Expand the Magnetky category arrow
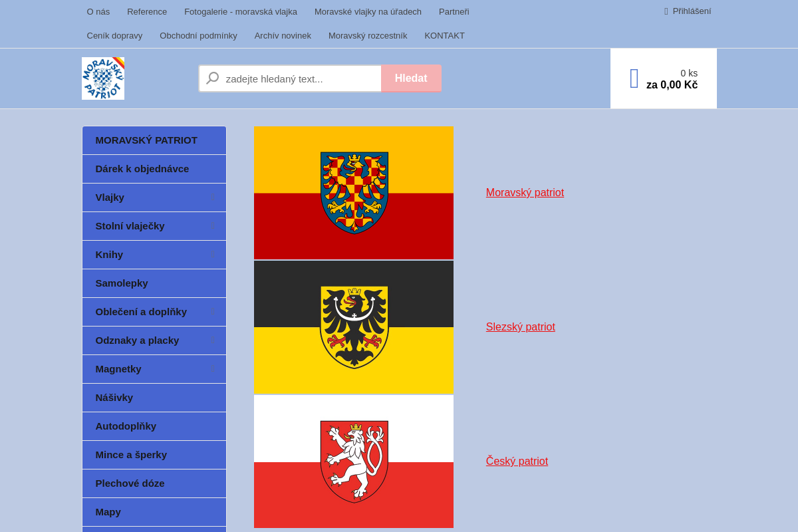The image size is (798, 532). pos(211,369)
